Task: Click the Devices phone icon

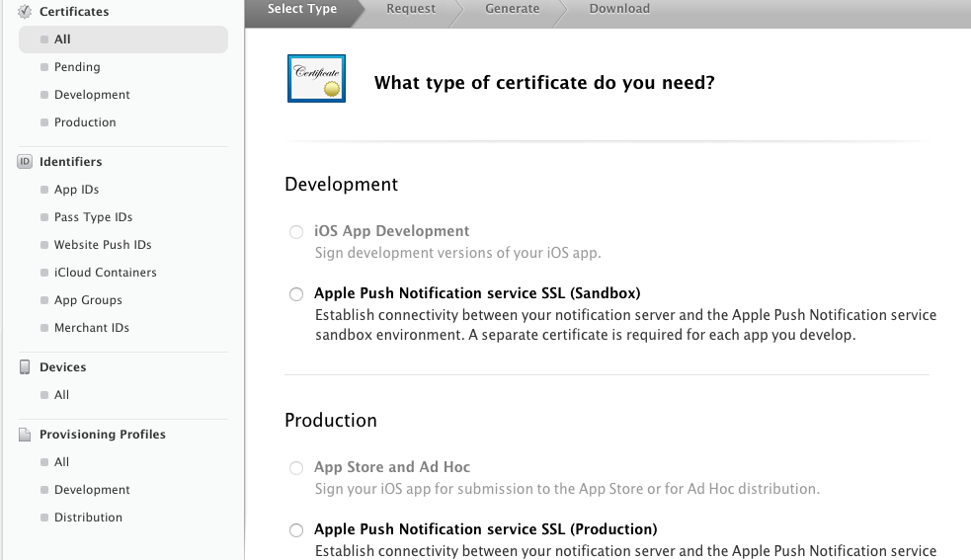Action: coord(25,366)
